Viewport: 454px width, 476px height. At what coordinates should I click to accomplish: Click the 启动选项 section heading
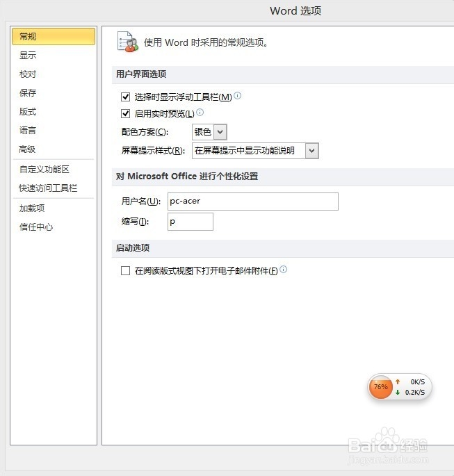pos(133,248)
